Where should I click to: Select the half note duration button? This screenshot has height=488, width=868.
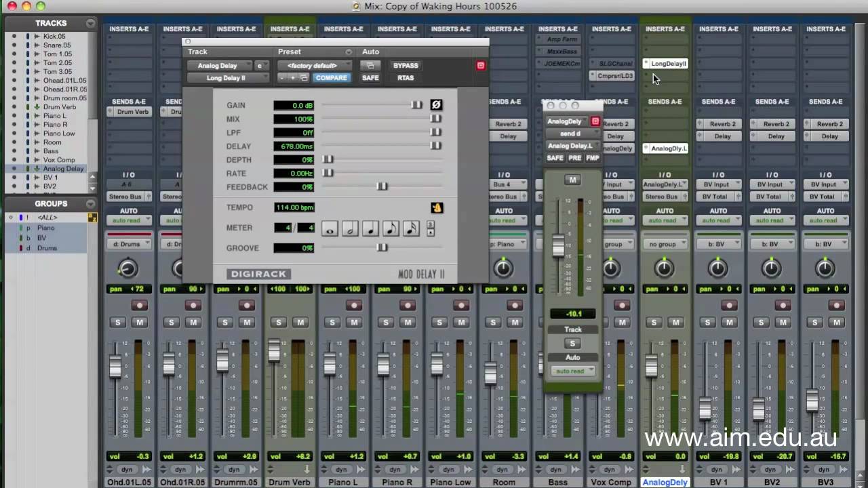[350, 228]
